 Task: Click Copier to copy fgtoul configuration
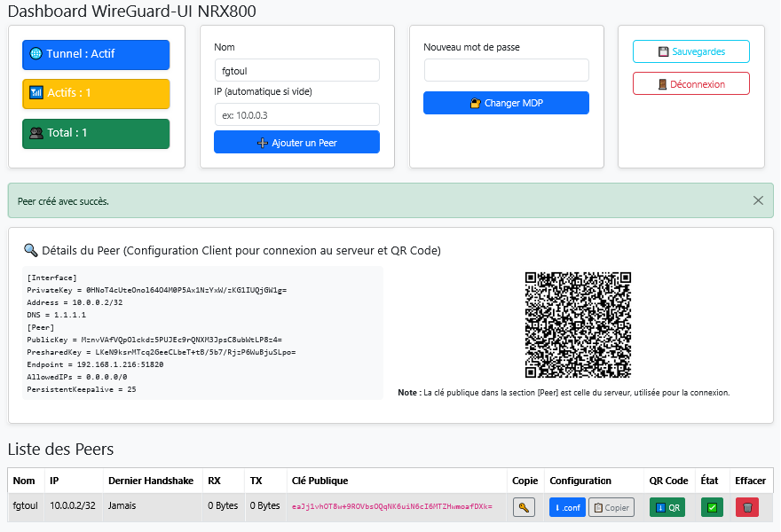pyautogui.click(x=611, y=507)
